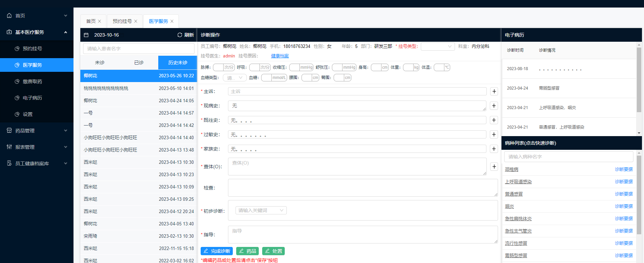
Task: Click the refresh icon next to 刷新
Action: pyautogui.click(x=180, y=35)
